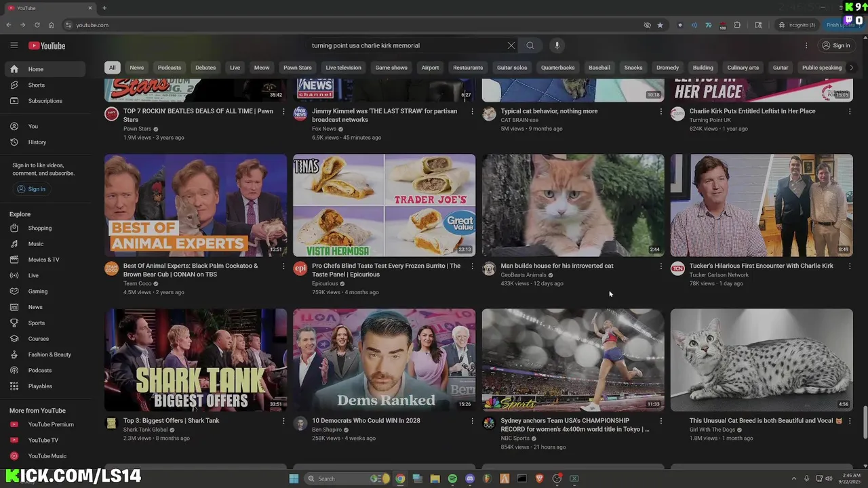
Task: Open options for 10 Democrats video
Action: (472, 421)
